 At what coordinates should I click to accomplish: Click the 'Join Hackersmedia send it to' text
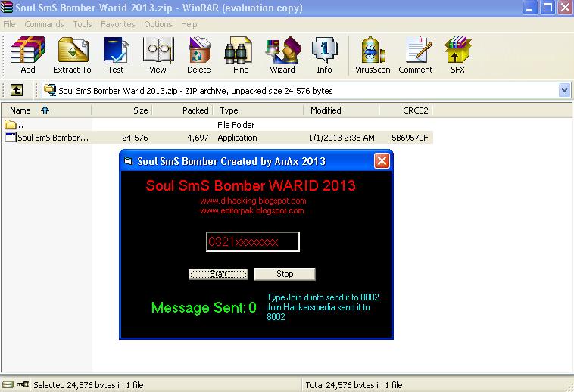[318, 307]
